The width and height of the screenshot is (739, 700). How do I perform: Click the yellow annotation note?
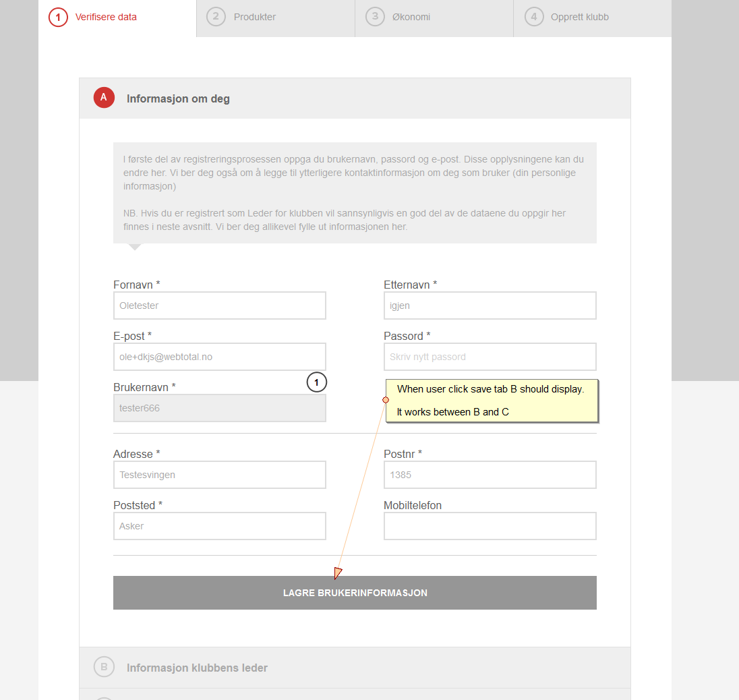click(x=492, y=401)
